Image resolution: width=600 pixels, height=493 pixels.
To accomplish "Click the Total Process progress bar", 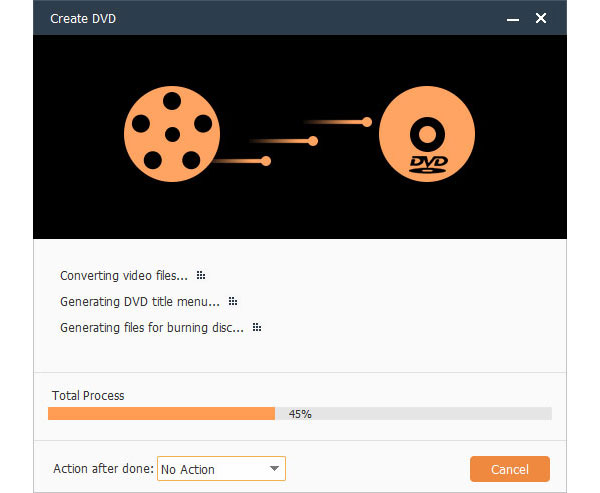I will point(300,414).
